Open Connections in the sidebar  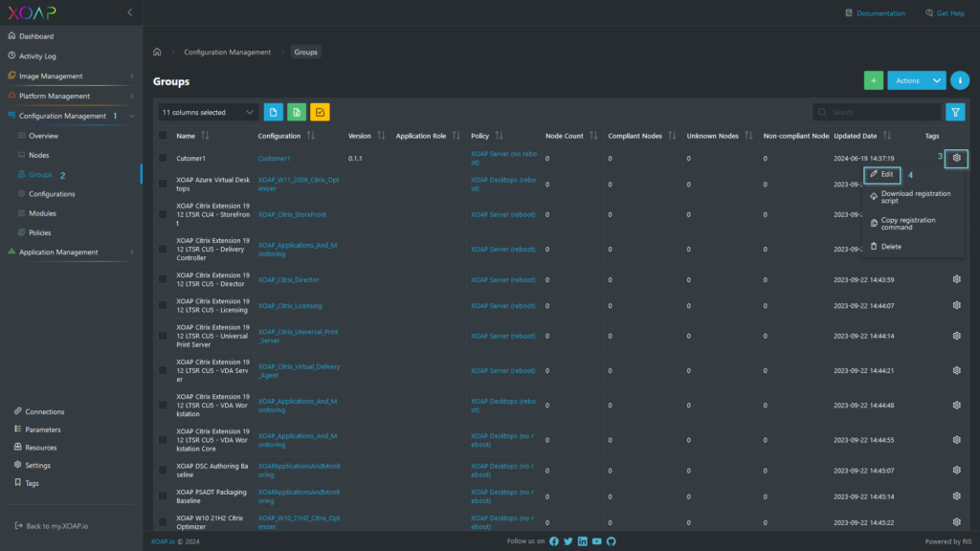(x=44, y=411)
